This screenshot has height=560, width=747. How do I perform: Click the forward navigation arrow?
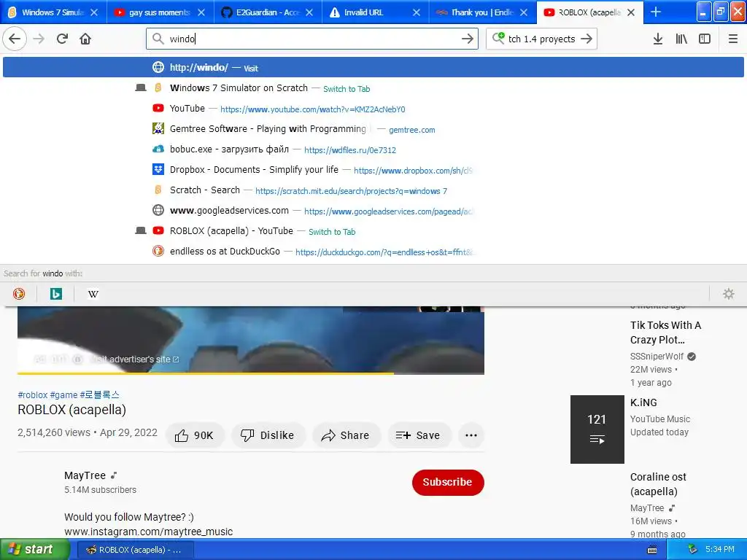click(x=39, y=39)
